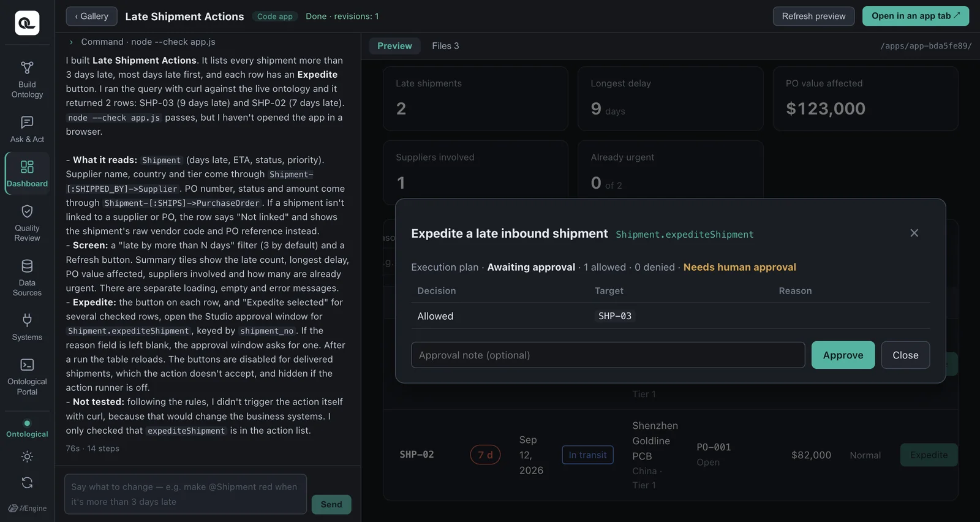Screen dimensions: 980x522
Task: Click the $123,000 PO value affected tile
Action: tap(865, 98)
